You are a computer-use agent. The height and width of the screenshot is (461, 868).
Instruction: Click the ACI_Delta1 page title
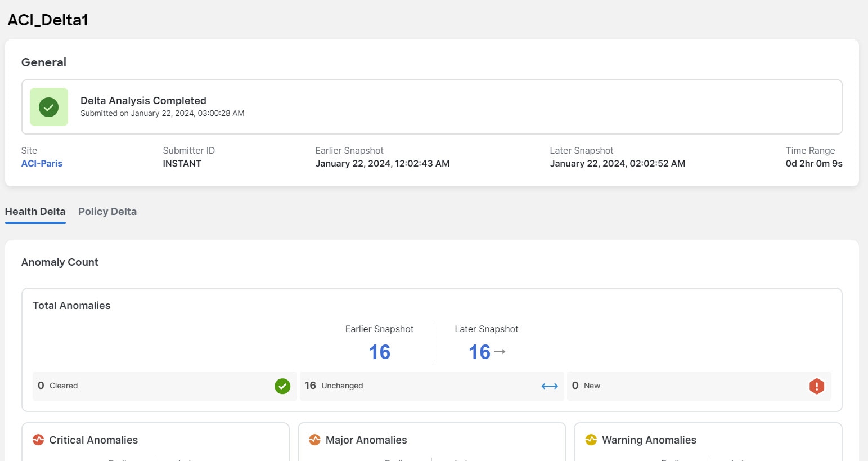coord(48,20)
